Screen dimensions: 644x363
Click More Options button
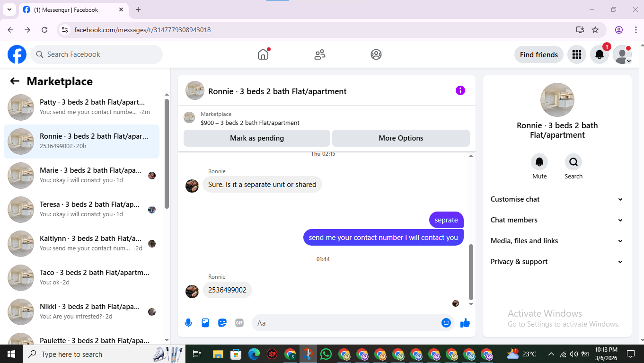401,138
